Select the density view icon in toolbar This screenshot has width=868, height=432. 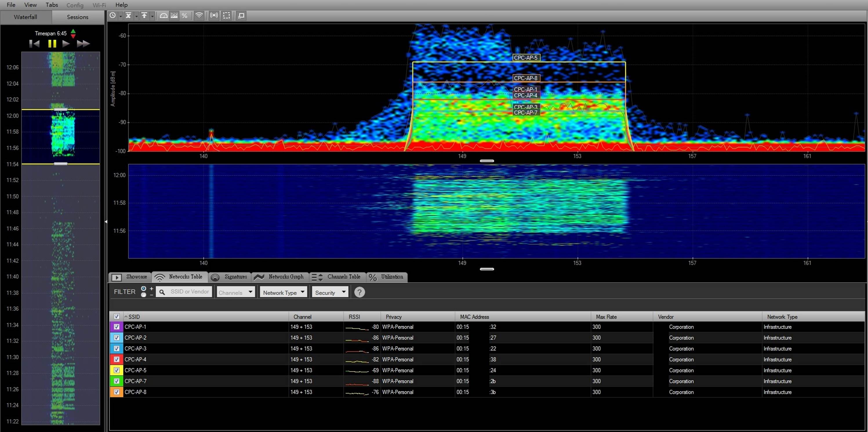pos(174,15)
